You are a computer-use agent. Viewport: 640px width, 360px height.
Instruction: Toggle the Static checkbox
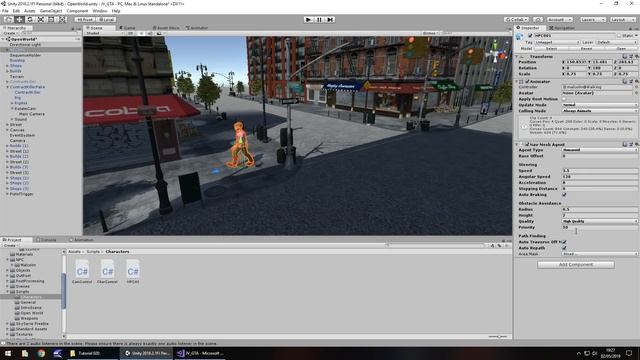click(620, 36)
